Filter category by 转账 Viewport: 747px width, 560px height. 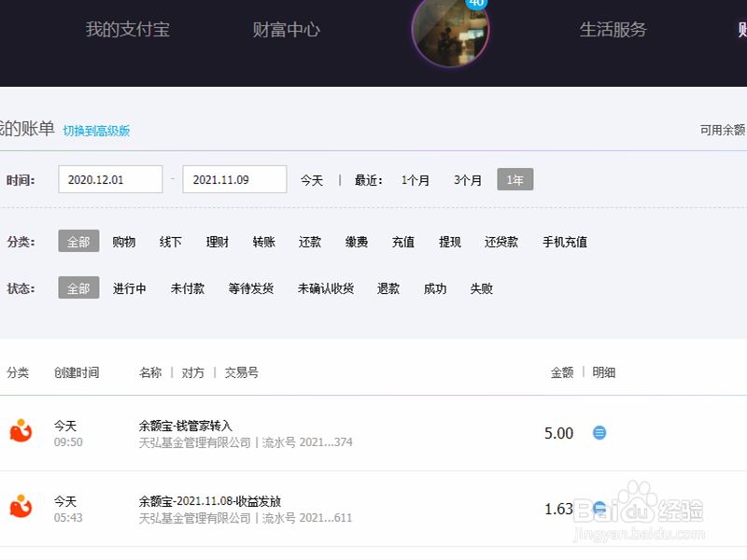click(x=264, y=242)
